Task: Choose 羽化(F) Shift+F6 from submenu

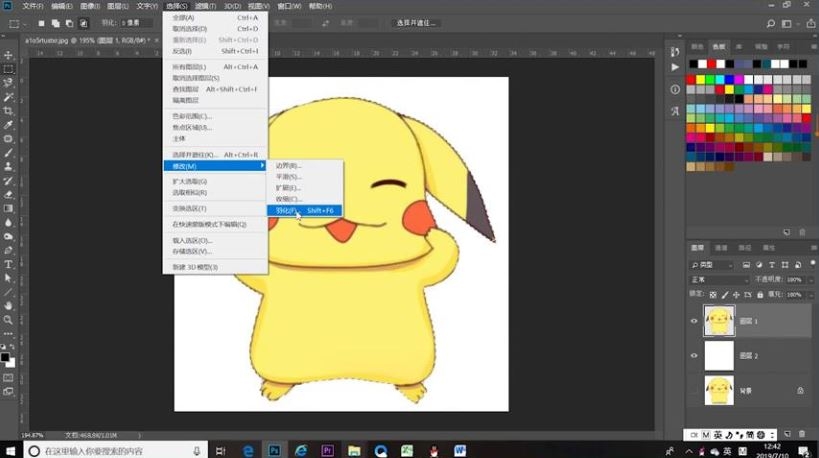Action: (305, 210)
